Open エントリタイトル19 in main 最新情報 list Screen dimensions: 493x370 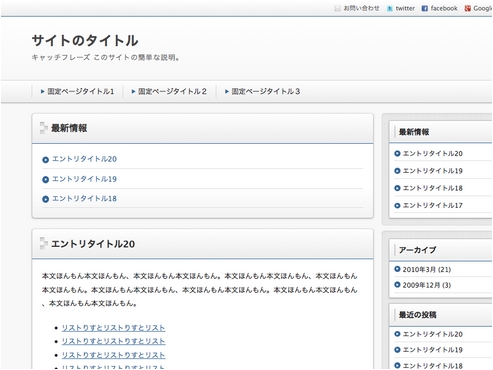(84, 179)
